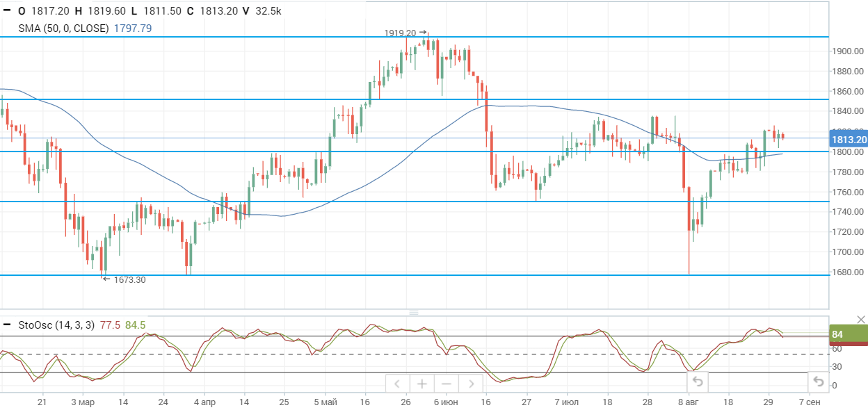Click the reset arrow above 8 авг
Screen dimensions: 868x410
pyautogui.click(x=698, y=382)
